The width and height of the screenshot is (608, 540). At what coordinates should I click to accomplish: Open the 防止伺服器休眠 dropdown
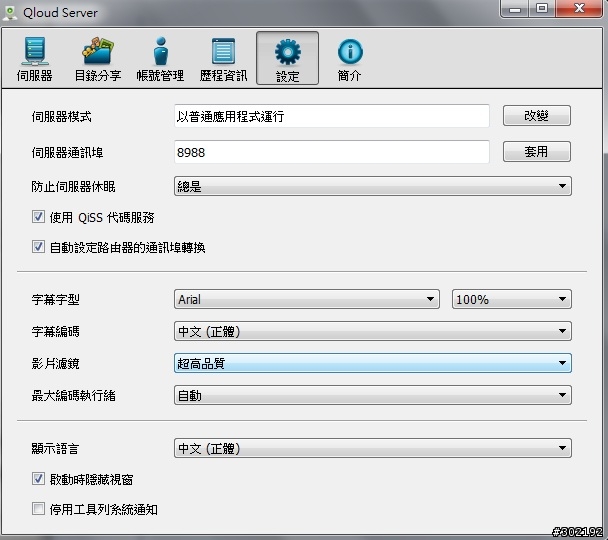(x=373, y=186)
